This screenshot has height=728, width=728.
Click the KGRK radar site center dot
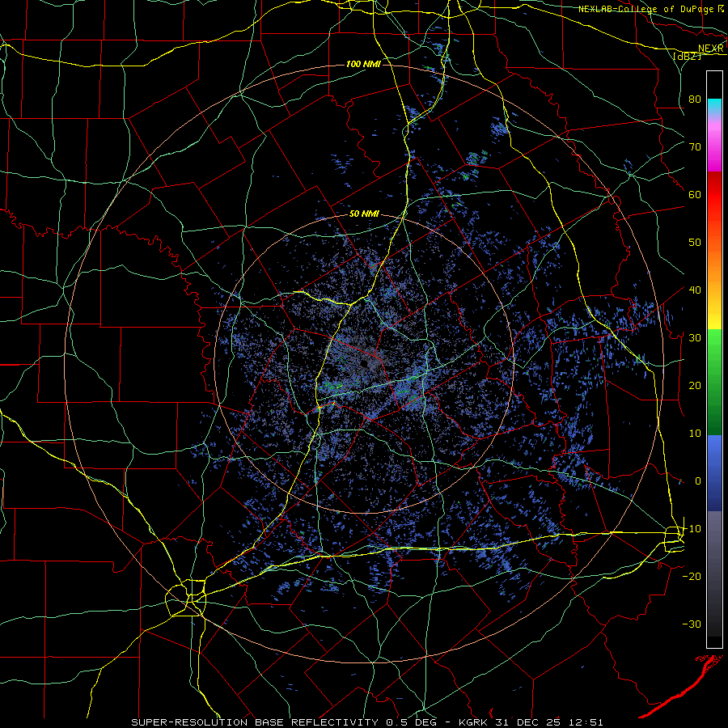pos(365,363)
